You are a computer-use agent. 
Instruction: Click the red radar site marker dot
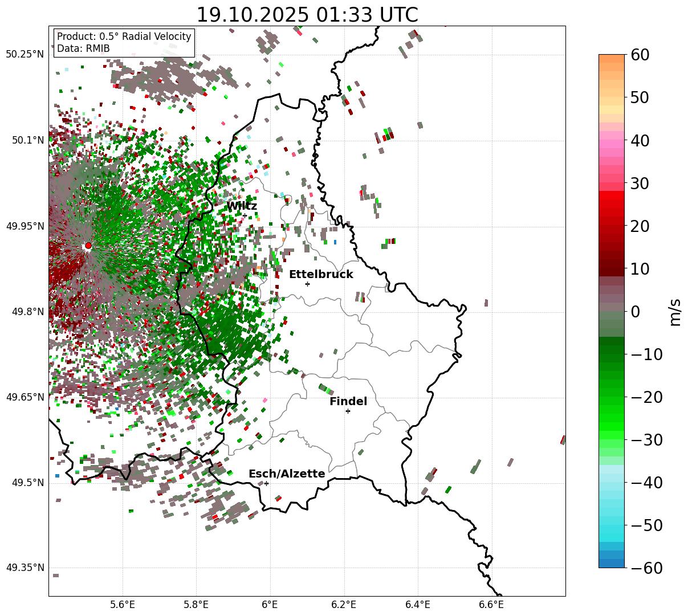[88, 246]
